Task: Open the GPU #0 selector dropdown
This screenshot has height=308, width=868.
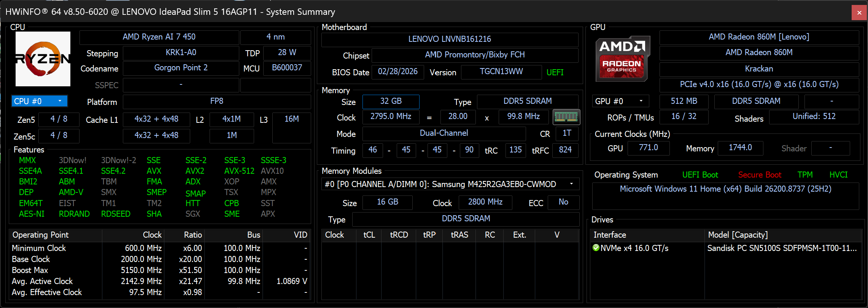Action: pos(620,101)
